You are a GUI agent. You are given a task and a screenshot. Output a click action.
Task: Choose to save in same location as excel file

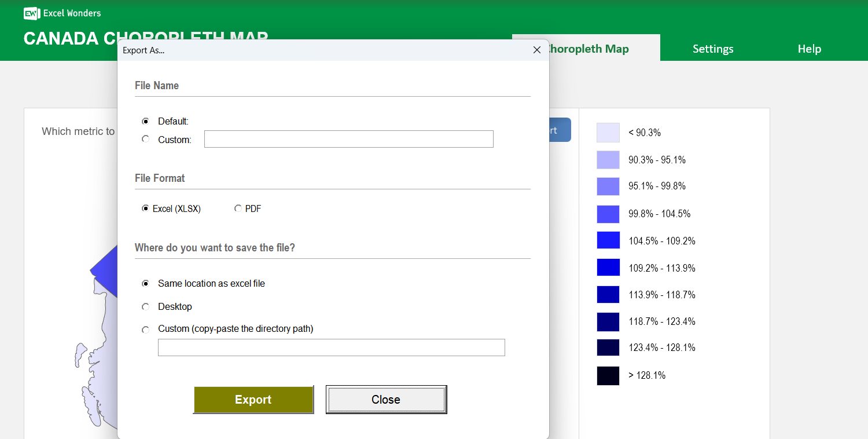tap(145, 283)
